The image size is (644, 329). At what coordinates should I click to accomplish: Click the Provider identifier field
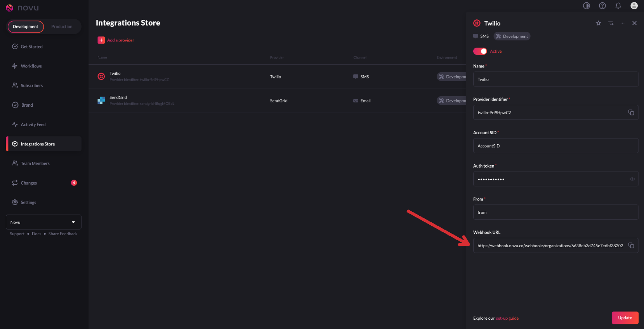pos(556,113)
